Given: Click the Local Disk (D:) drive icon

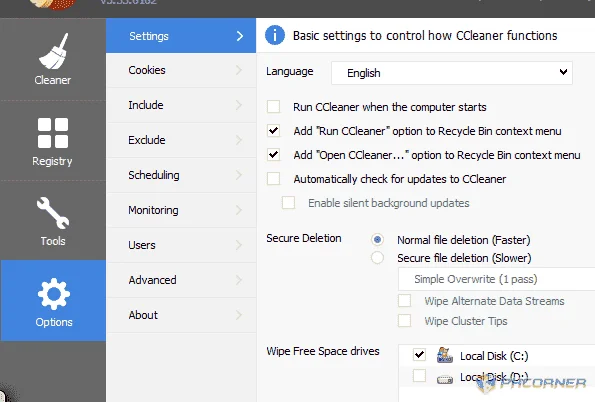Looking at the screenshot, I should tap(444, 379).
